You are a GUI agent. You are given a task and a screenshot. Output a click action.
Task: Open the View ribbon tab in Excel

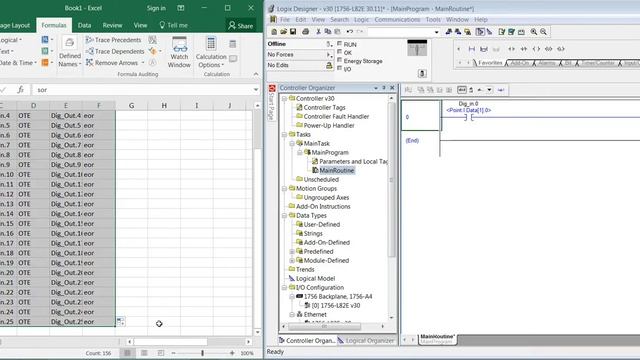coord(140,25)
